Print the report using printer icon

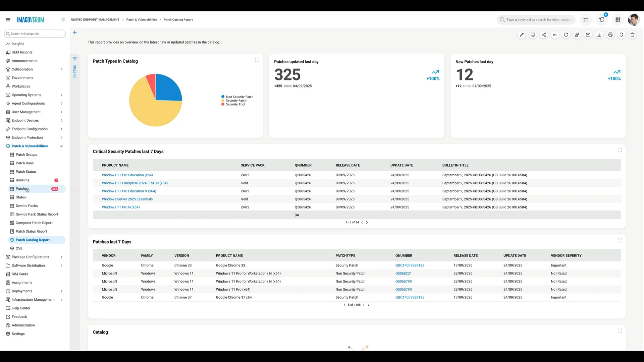(x=610, y=35)
